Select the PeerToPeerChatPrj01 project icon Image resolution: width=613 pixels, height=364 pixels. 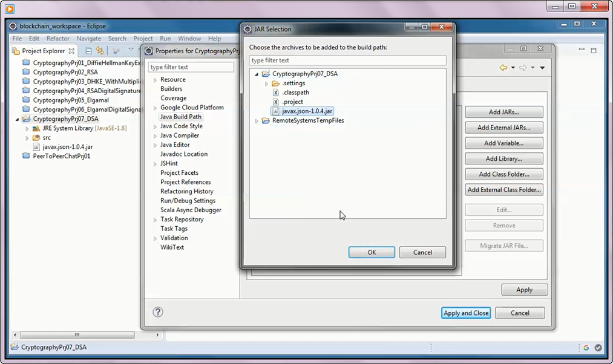point(26,156)
